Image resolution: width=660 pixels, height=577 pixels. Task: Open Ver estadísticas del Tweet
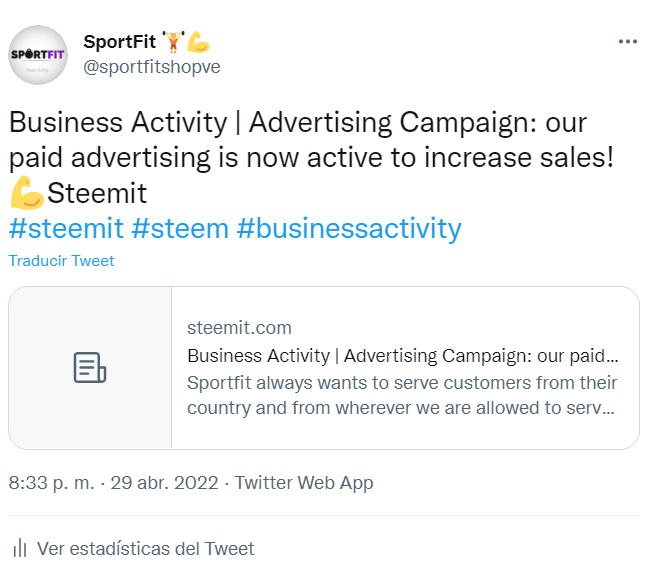tap(145, 548)
